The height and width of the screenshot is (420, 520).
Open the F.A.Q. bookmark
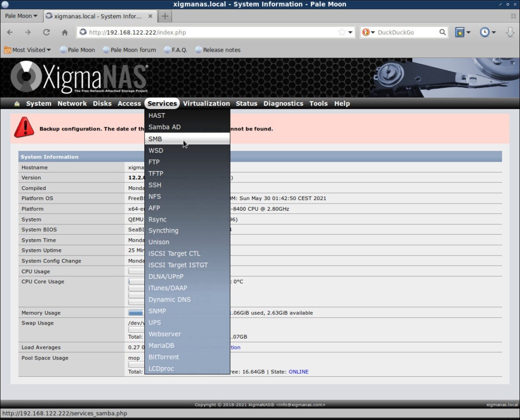tap(176, 50)
